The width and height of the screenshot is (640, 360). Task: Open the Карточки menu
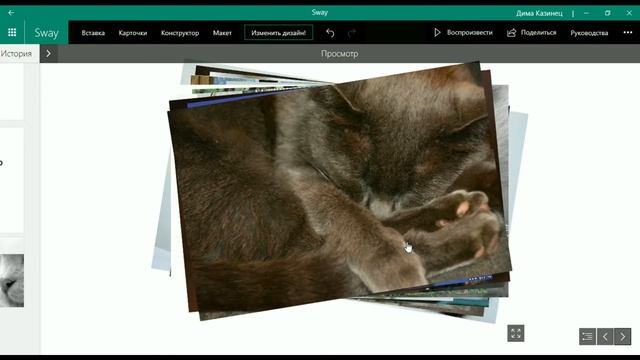[133, 33]
